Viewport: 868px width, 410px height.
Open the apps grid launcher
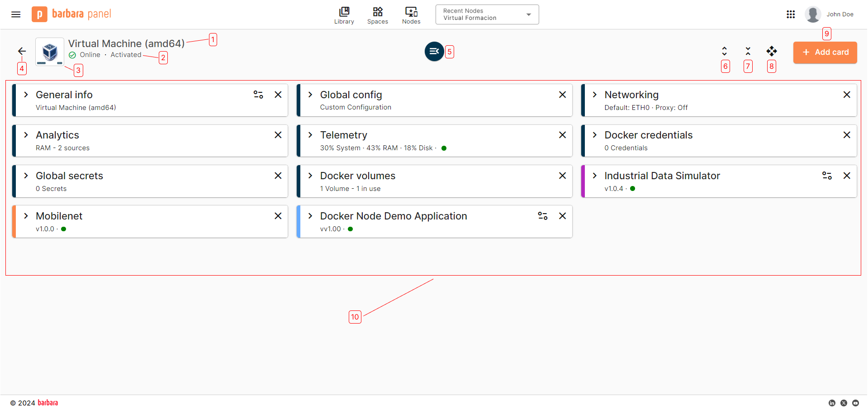pos(791,14)
